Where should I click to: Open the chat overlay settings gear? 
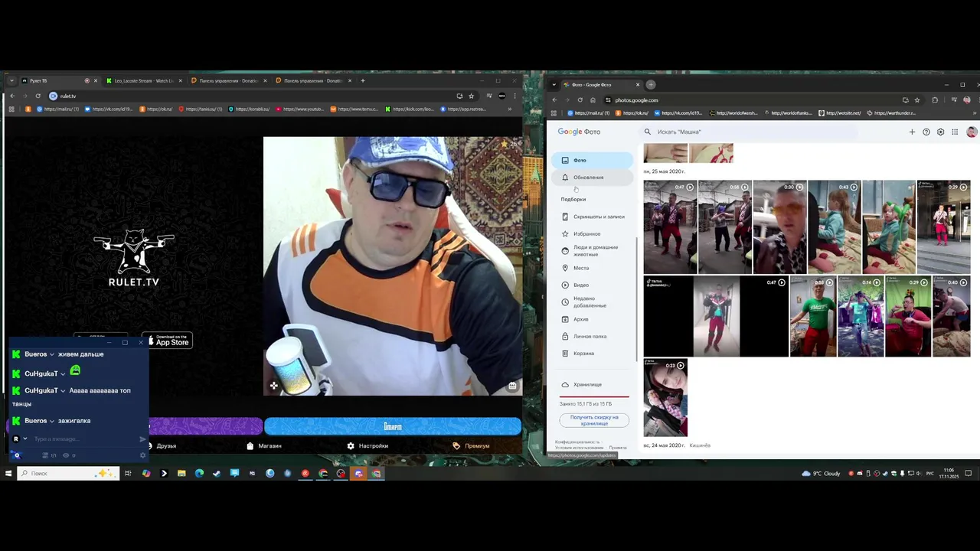pyautogui.click(x=142, y=455)
